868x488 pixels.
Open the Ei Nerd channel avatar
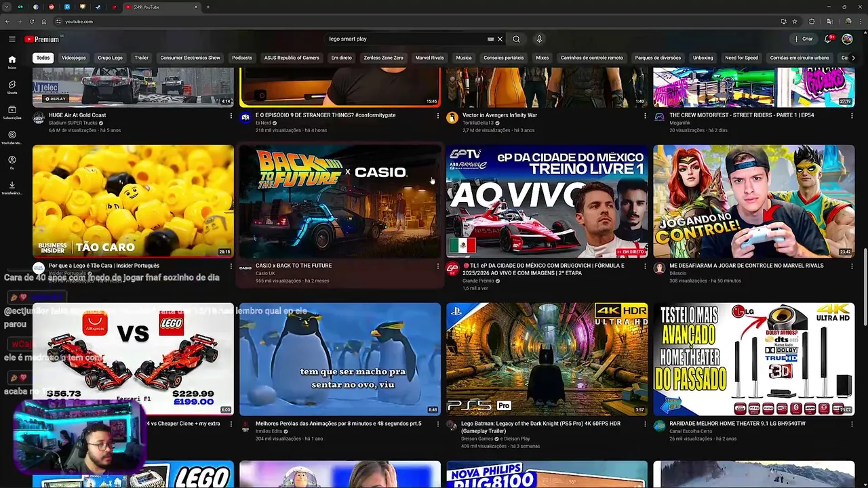coord(245,117)
